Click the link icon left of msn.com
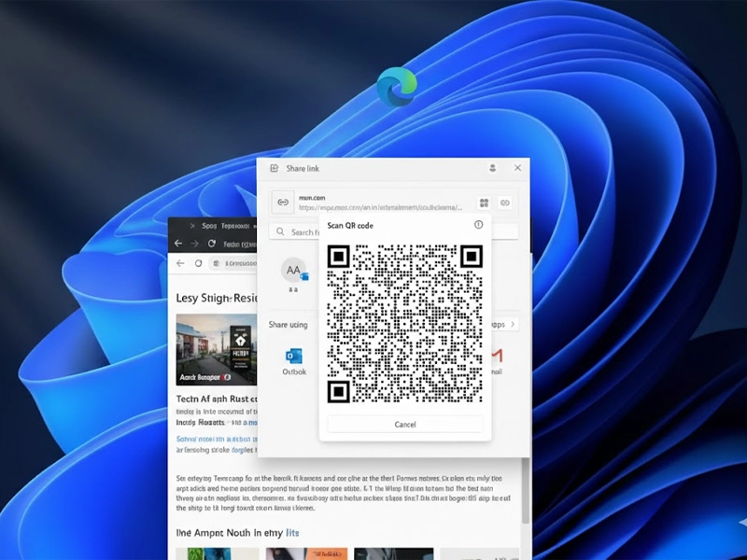The width and height of the screenshot is (747, 560). click(x=282, y=203)
